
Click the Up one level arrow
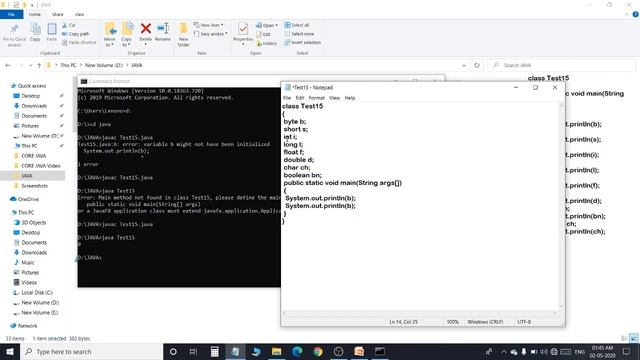coord(39,65)
